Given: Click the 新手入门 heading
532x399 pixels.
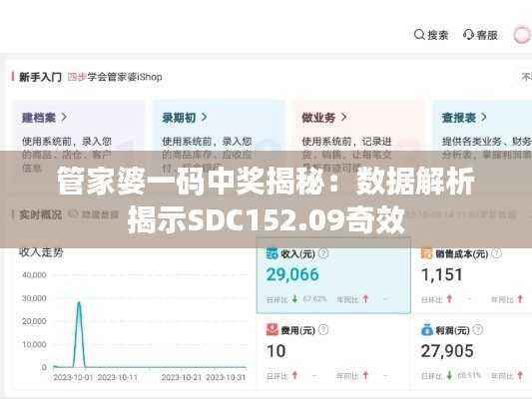Looking at the screenshot, I should (40, 77).
